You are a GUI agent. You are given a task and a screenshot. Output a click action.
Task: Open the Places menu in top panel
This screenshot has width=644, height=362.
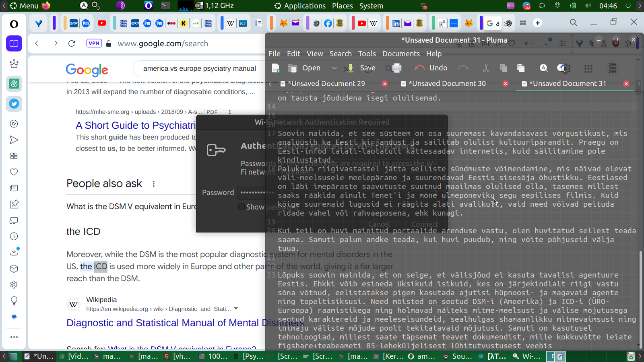(343, 6)
